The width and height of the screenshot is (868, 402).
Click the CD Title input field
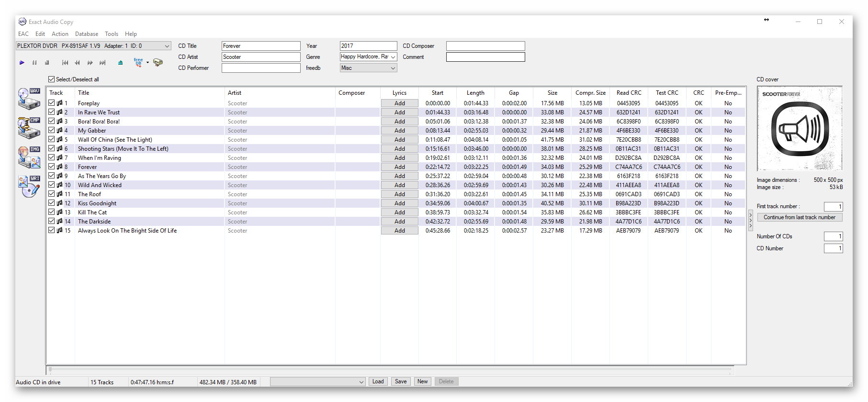(261, 46)
